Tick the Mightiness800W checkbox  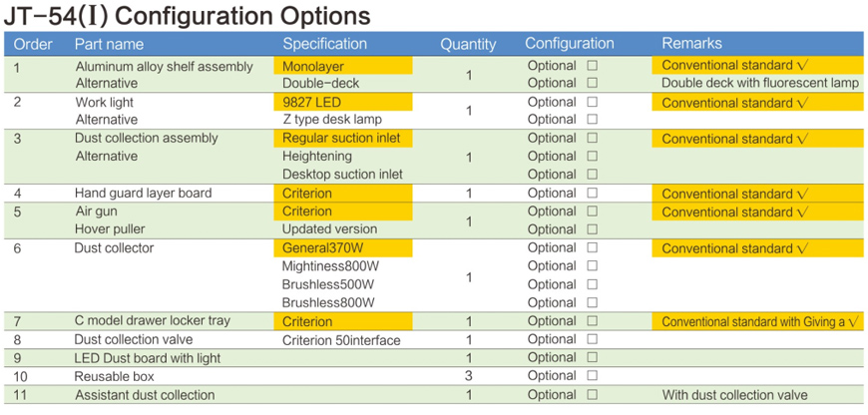[x=593, y=266]
